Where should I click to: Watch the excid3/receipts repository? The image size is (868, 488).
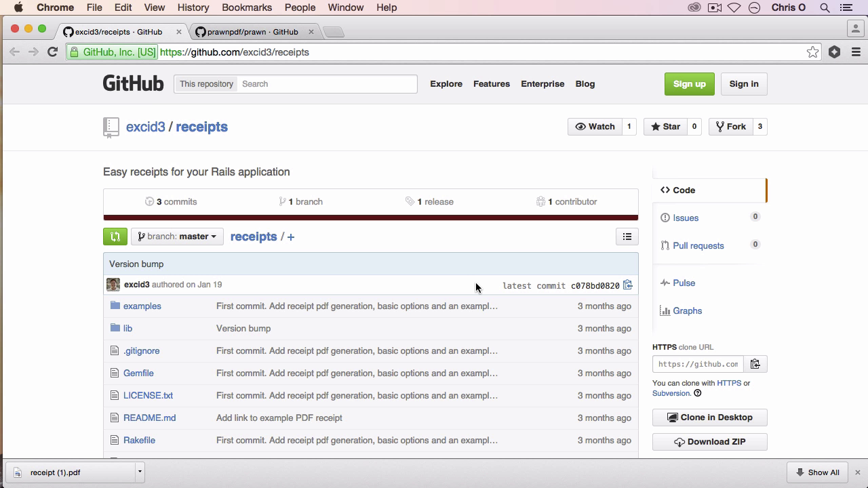(x=595, y=127)
